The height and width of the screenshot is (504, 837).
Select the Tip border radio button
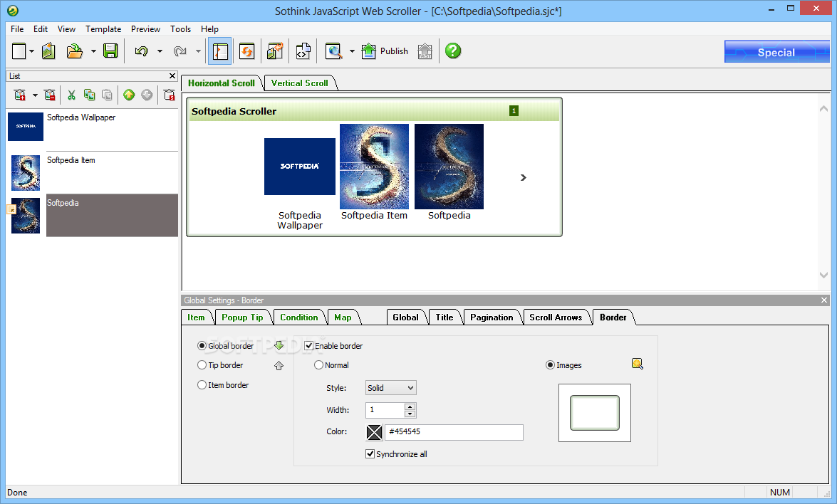click(202, 365)
